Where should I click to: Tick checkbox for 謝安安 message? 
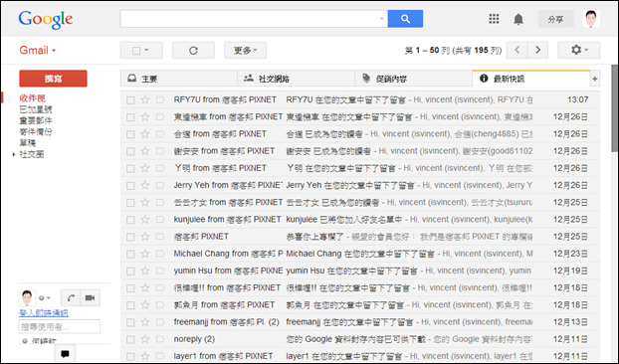pos(130,151)
